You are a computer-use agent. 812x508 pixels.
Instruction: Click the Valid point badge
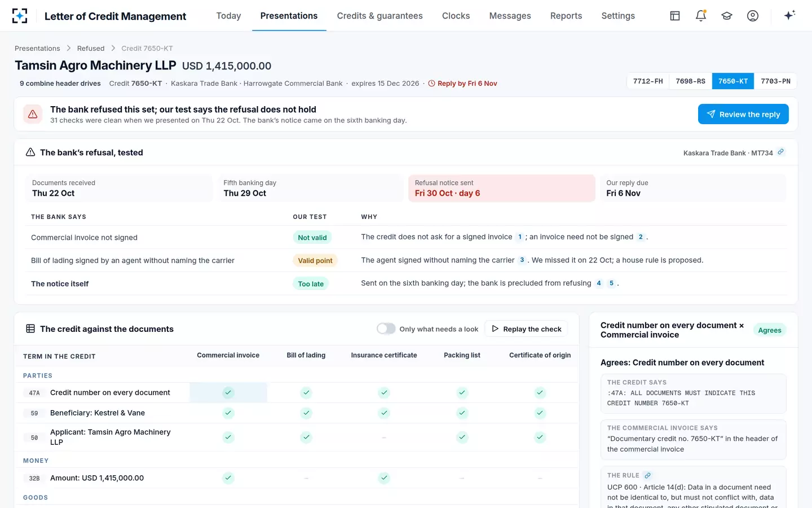[x=315, y=261]
